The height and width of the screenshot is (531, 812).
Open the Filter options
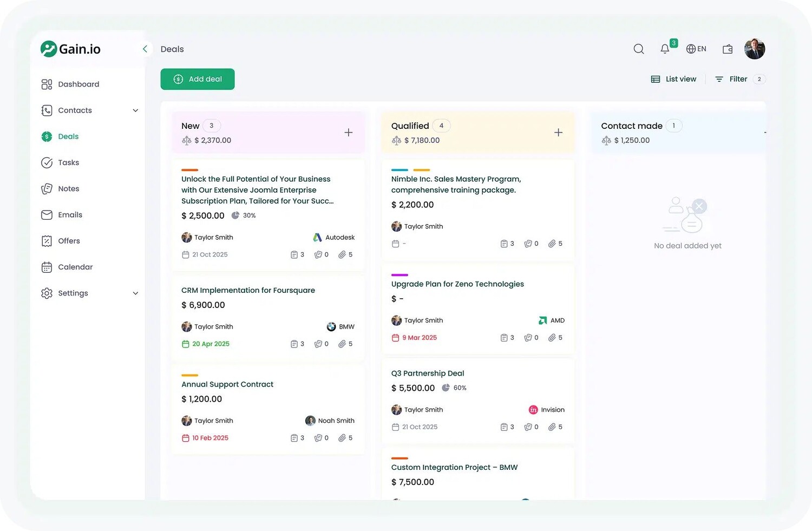point(731,79)
